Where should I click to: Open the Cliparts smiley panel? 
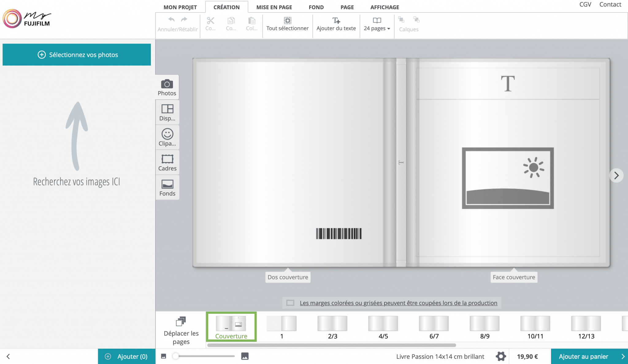pos(167,137)
